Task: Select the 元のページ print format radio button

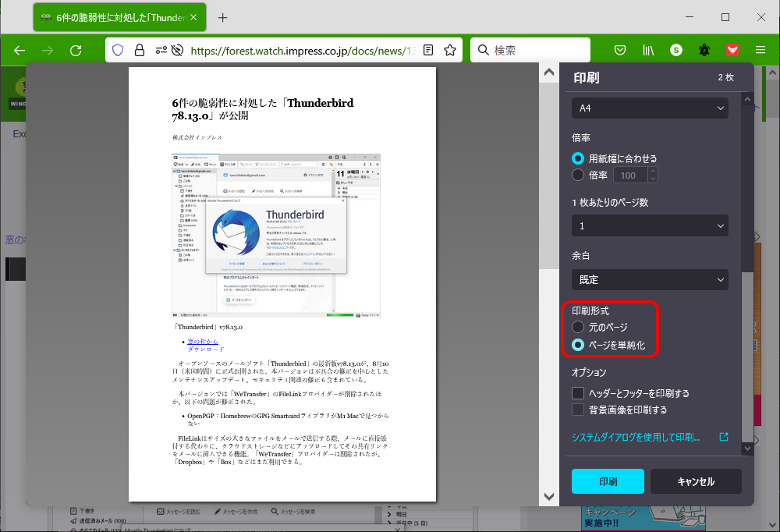Action: [578, 328]
